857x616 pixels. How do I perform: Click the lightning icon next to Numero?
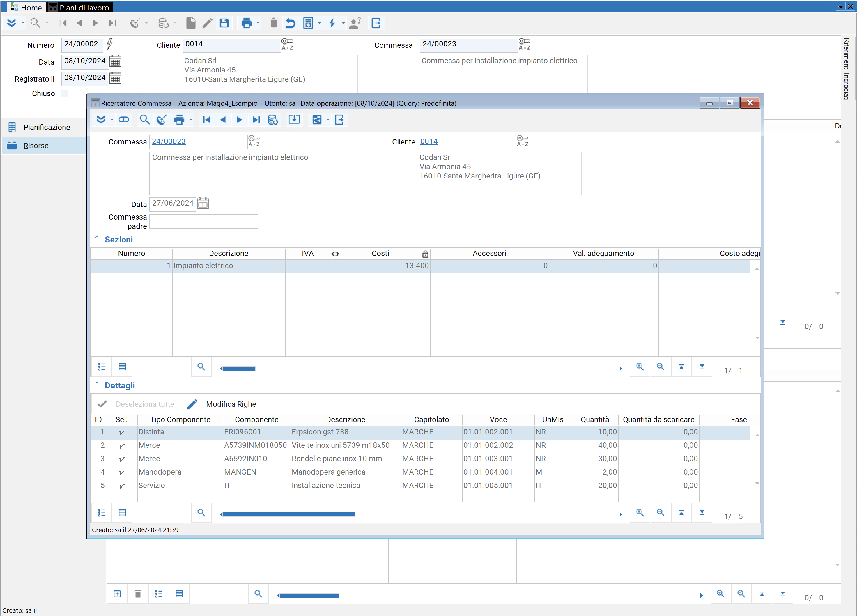point(109,44)
